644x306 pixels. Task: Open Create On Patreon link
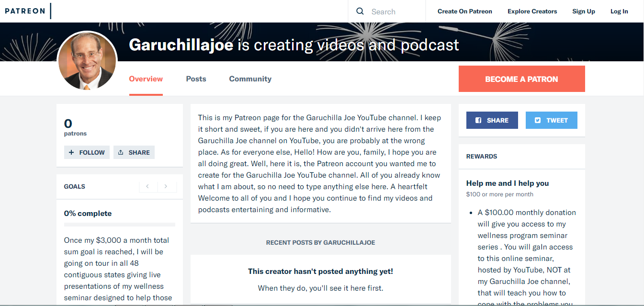click(465, 11)
